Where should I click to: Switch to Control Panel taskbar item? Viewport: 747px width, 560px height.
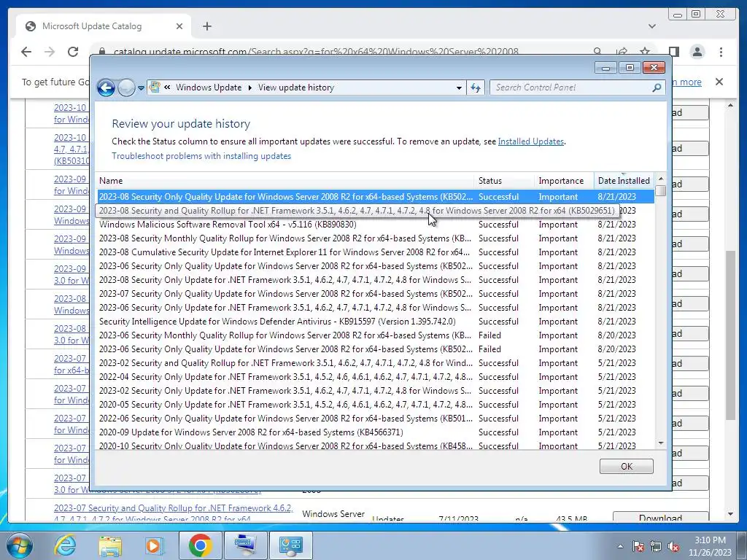(x=291, y=545)
